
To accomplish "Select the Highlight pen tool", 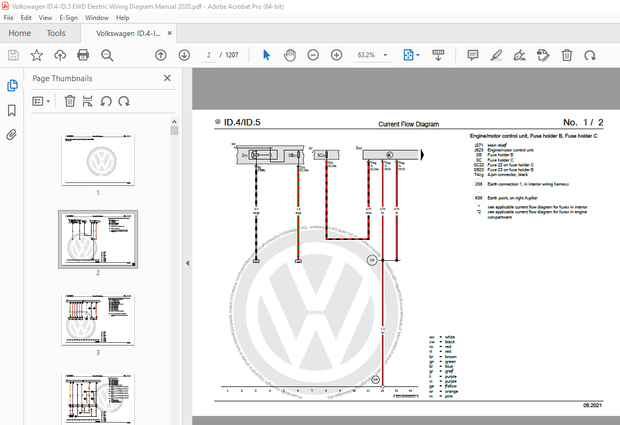I will pyautogui.click(x=496, y=55).
